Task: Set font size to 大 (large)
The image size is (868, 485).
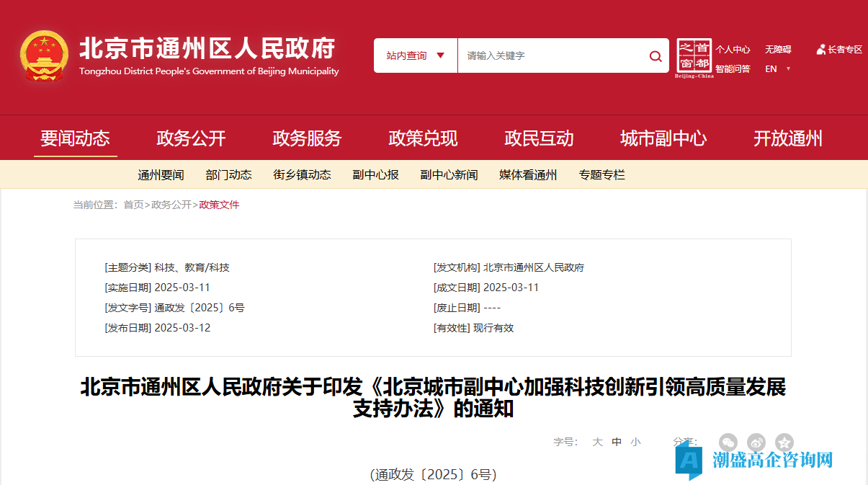Action: tap(597, 442)
